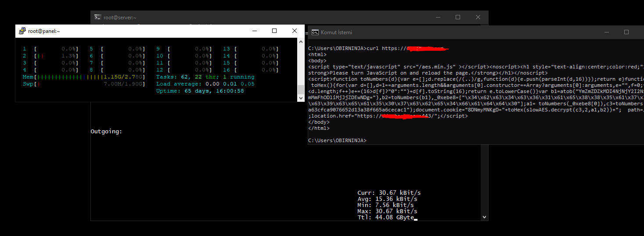644x236 pixels.
Task: Select the root@server:~ window title
Action: (120, 18)
